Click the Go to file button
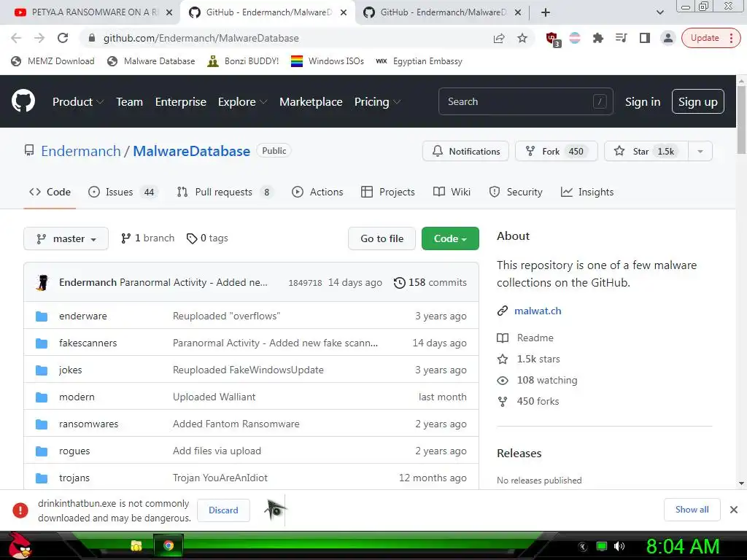 click(382, 238)
